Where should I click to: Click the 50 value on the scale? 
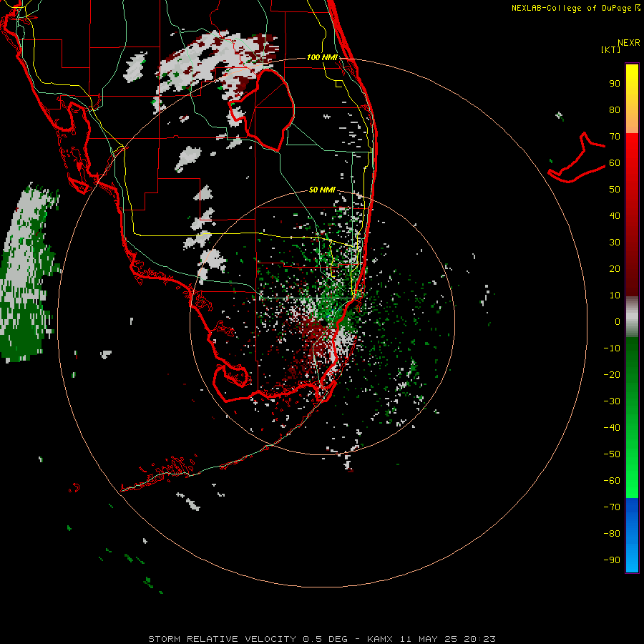click(x=615, y=190)
